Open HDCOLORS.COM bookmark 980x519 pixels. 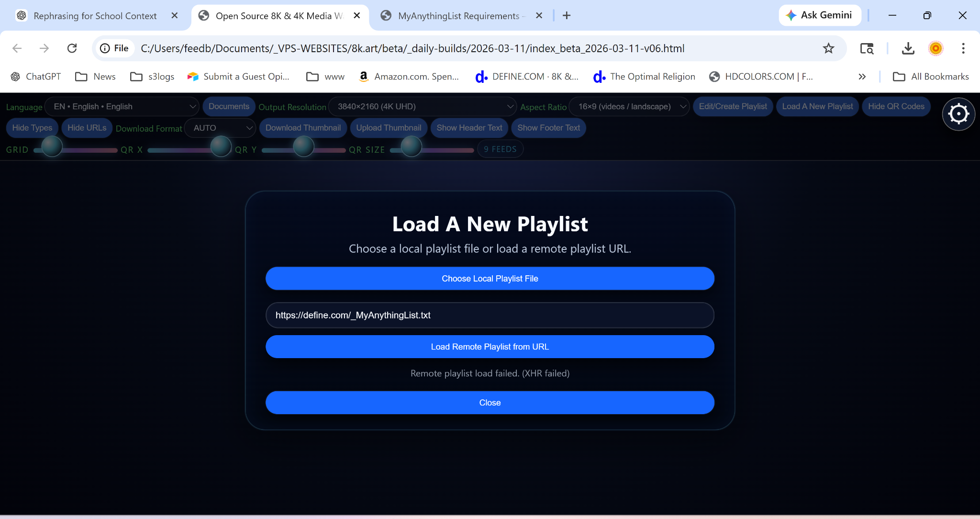pos(761,77)
